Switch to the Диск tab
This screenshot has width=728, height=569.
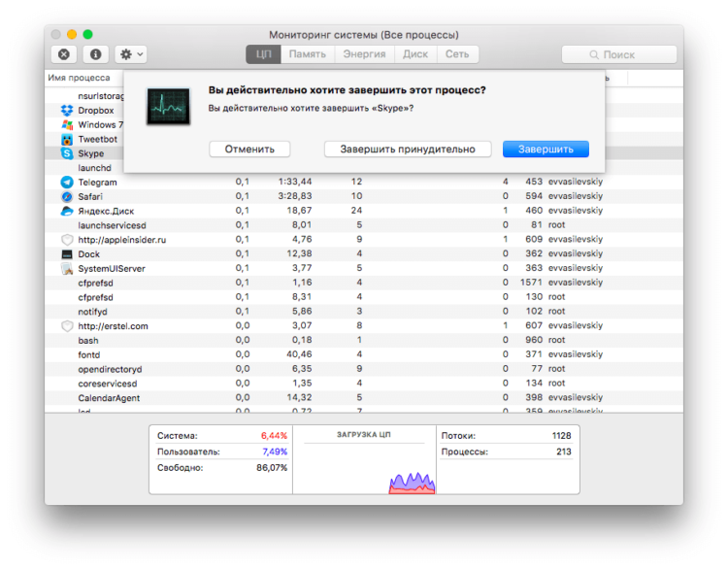415,54
